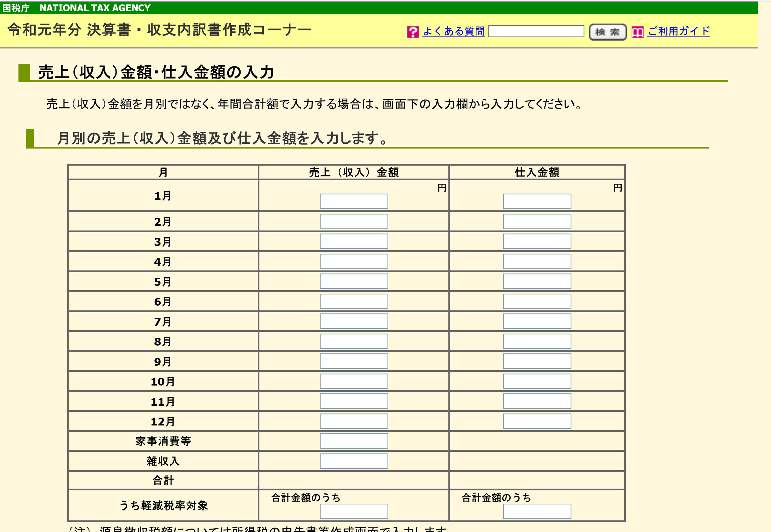
Task: Open the よくある質問 link
Action: pos(454,31)
